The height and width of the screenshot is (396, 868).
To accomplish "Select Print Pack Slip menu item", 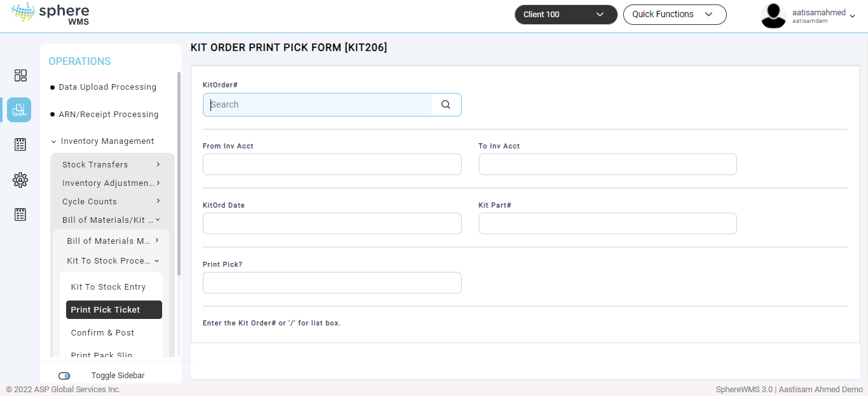I will coord(102,355).
